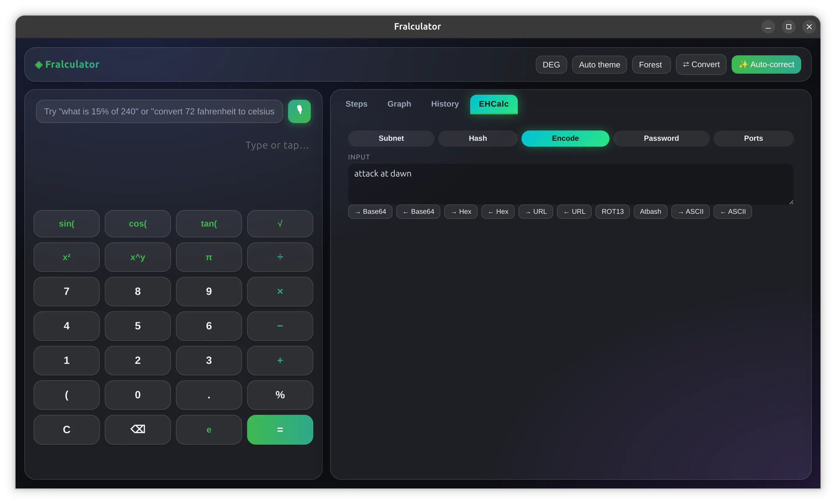Toggle the Auto theme setting
This screenshot has width=836, height=504.
click(x=599, y=64)
